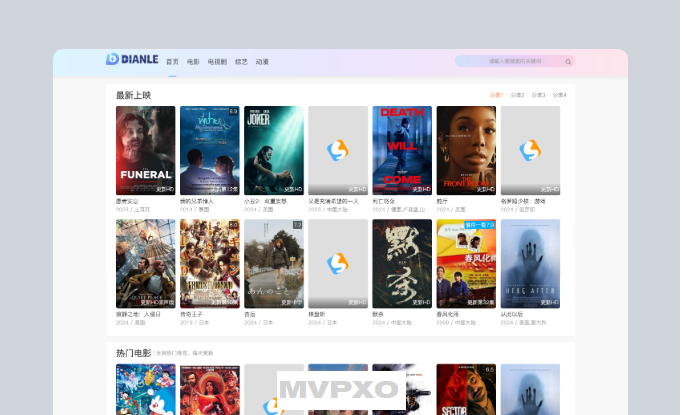
Task: Open the 春风化雨 poster with blue badge
Action: click(466, 263)
